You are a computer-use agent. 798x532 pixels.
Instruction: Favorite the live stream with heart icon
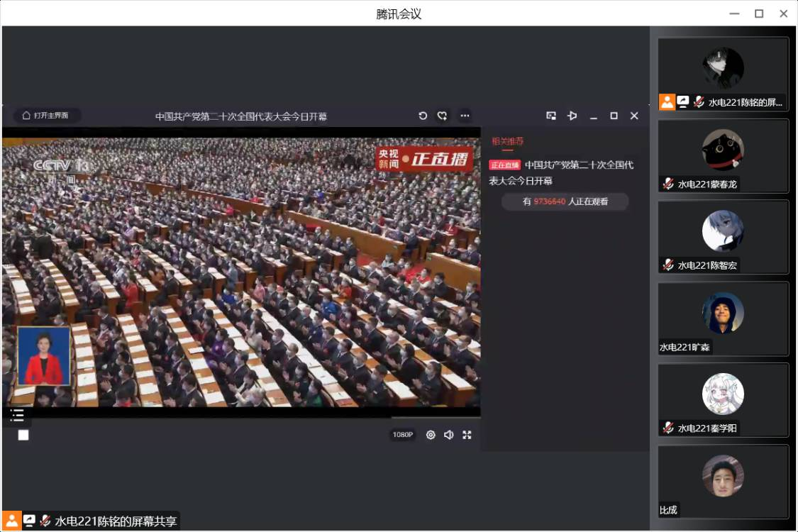(x=442, y=116)
